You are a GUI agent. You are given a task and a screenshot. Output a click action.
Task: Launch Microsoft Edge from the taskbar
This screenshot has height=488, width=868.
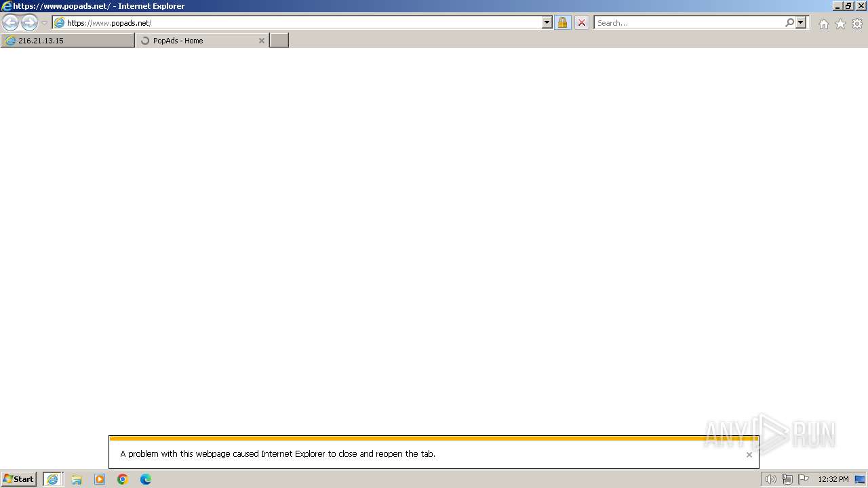point(146,479)
